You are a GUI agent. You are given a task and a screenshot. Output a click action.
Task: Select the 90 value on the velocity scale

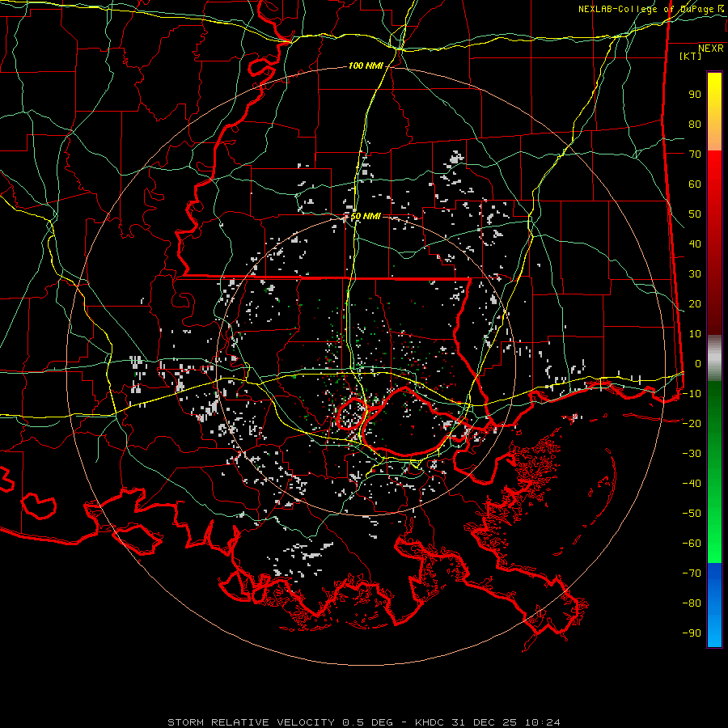pos(695,95)
